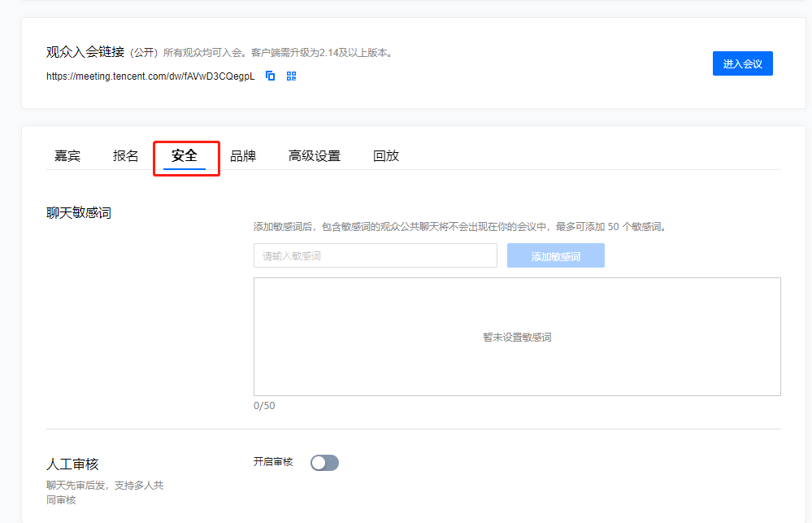Click the 0/50 counter text
Screen dimensions: 812x523
(x=264, y=406)
